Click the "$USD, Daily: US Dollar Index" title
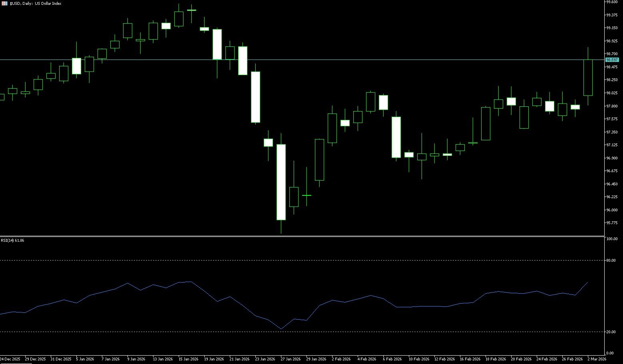623x364 pixels. pos(36,4)
